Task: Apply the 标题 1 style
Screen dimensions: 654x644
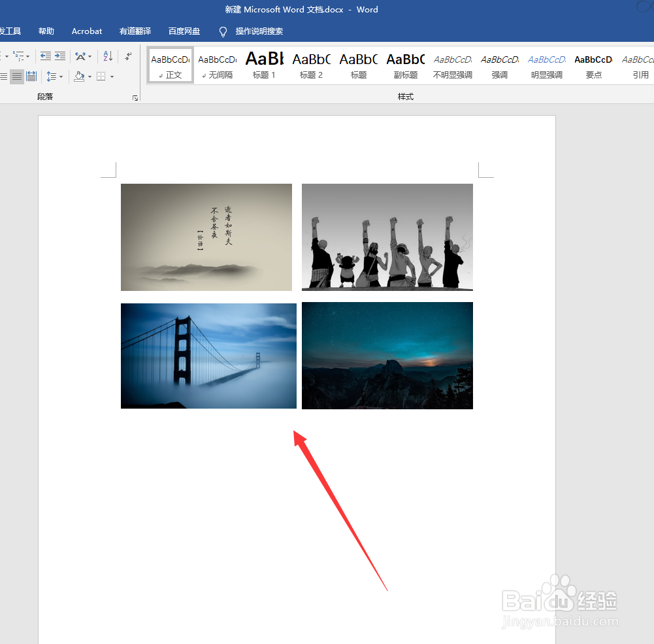Action: 265,65
